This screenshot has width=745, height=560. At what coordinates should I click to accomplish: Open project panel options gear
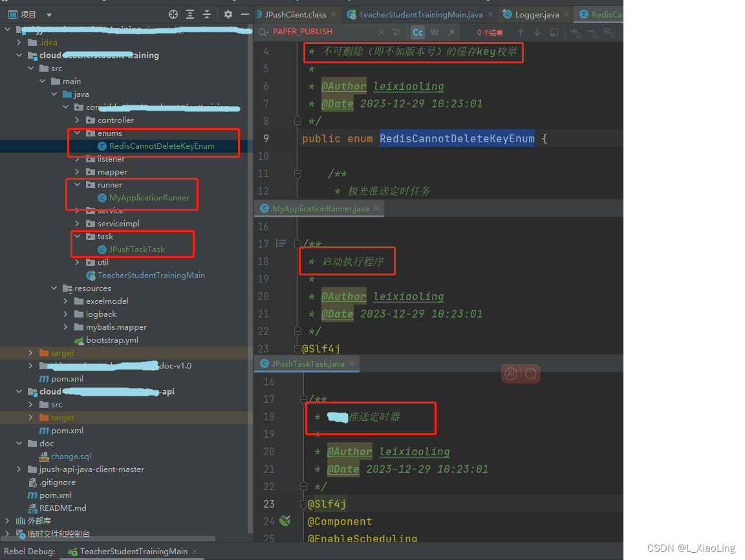coord(228,14)
